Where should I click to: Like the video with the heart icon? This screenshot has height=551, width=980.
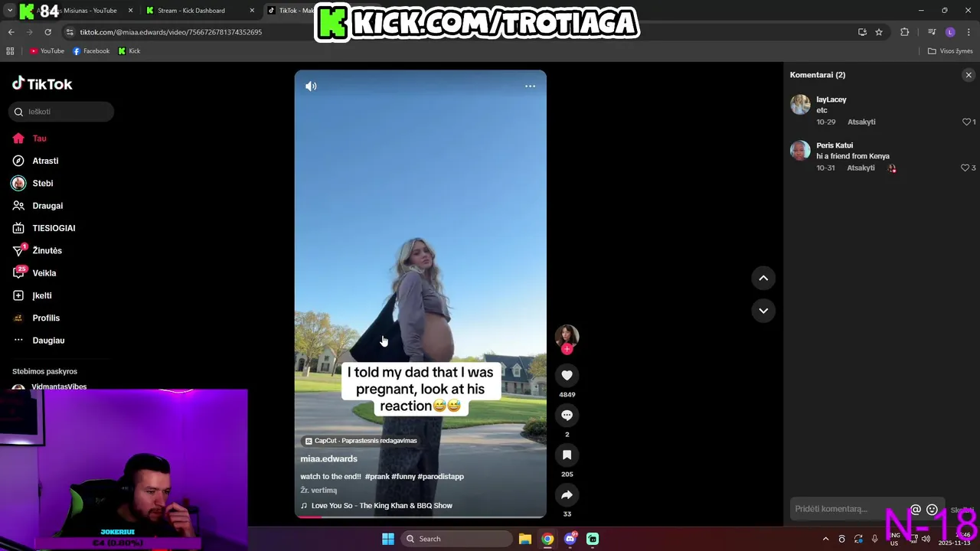click(567, 375)
